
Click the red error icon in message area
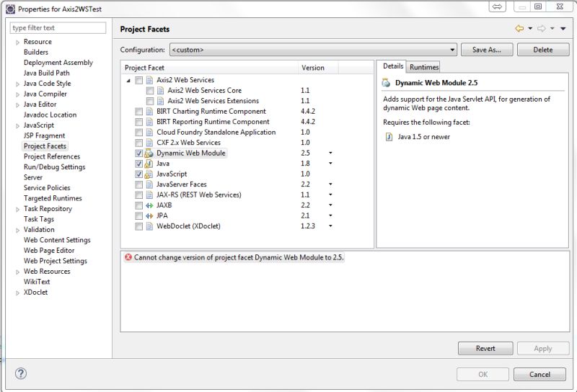click(x=128, y=257)
